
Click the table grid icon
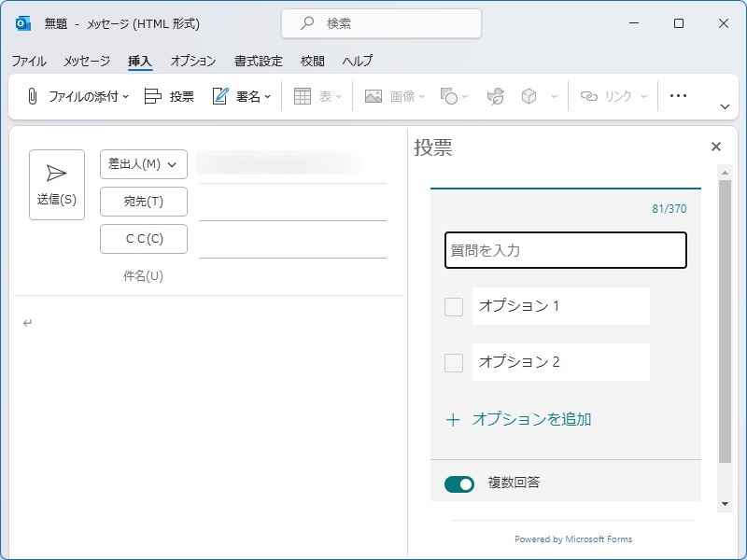pyautogui.click(x=302, y=96)
